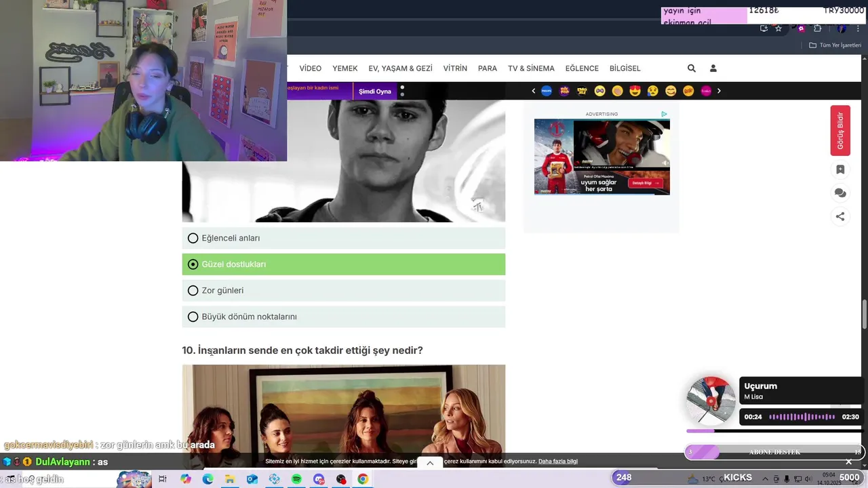Select the gamepad emoji icon

[x=599, y=91]
